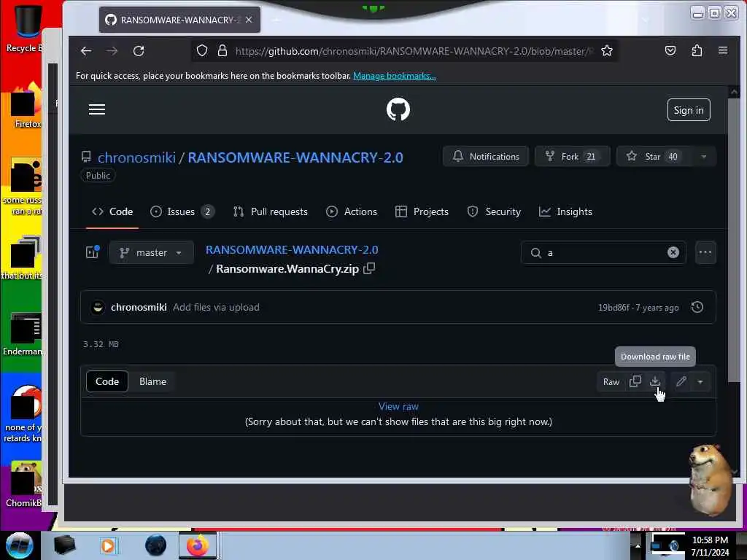Open the Pocket save icon

670,50
